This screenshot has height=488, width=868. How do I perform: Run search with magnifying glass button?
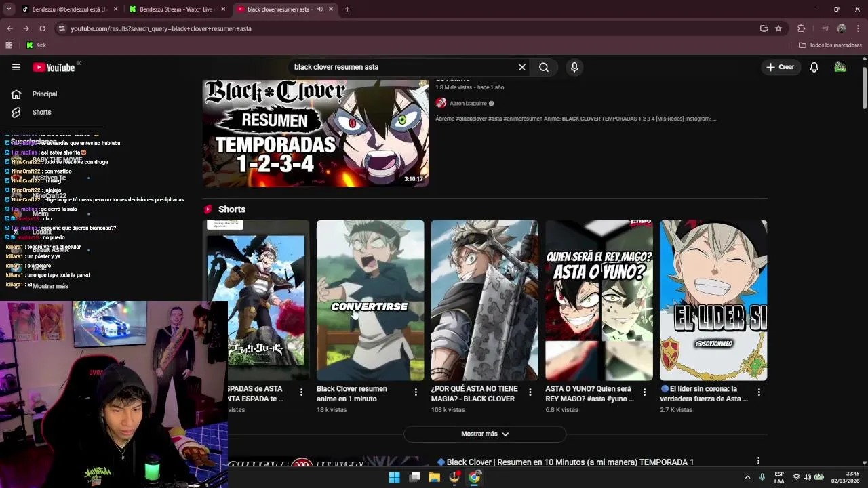pos(544,67)
